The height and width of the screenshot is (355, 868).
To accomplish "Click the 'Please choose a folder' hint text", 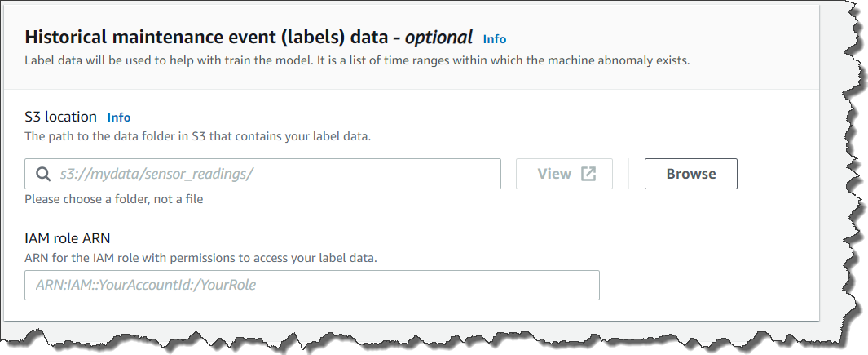I will point(113,198).
